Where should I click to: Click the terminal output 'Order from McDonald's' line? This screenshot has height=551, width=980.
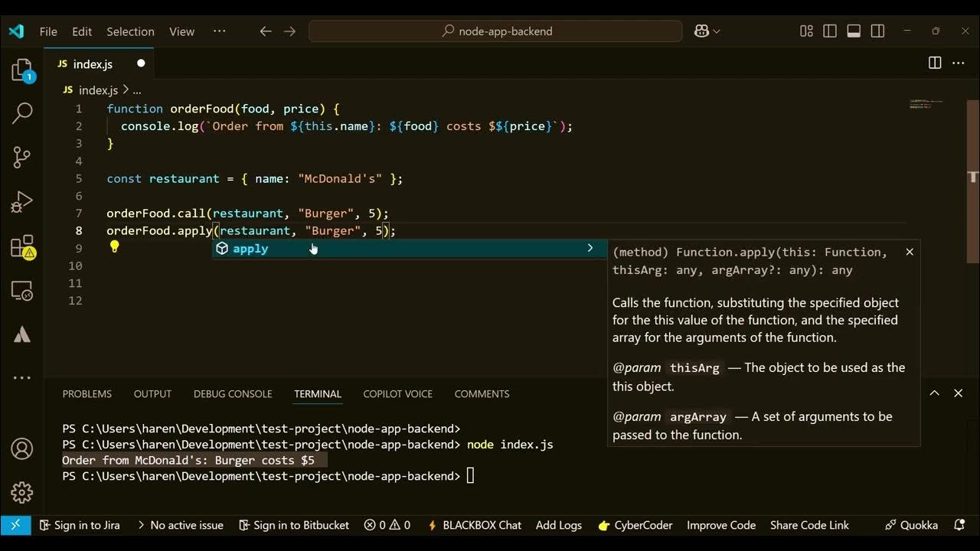coord(188,460)
